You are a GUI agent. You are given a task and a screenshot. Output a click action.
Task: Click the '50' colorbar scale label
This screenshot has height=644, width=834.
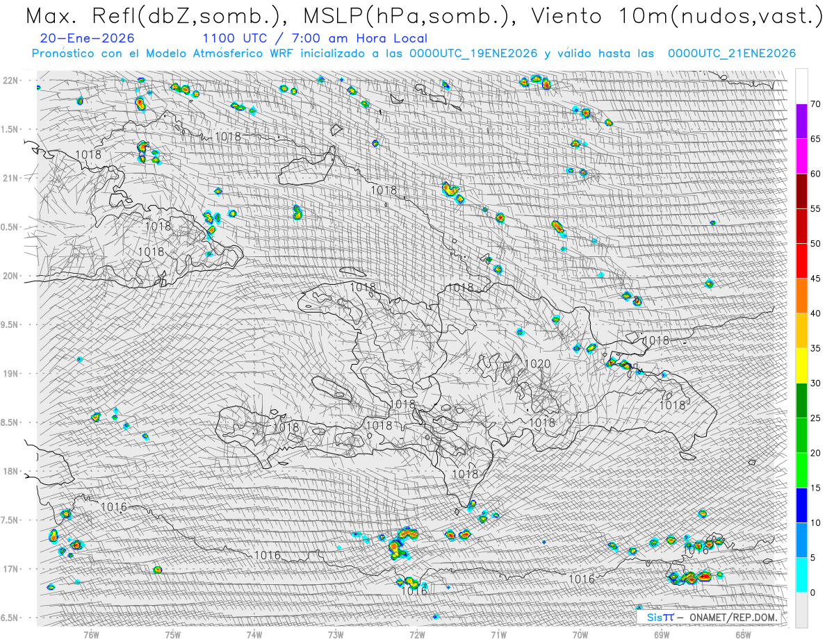tap(816, 244)
